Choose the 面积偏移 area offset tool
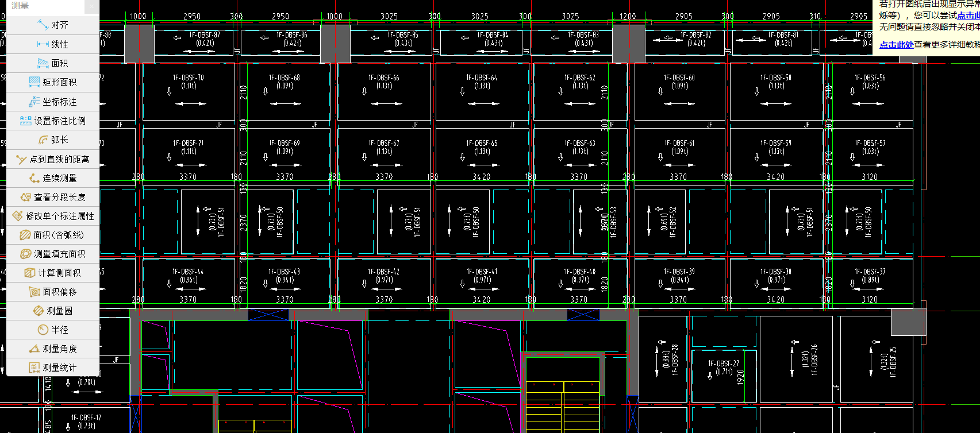The height and width of the screenshot is (433, 980). (53, 292)
